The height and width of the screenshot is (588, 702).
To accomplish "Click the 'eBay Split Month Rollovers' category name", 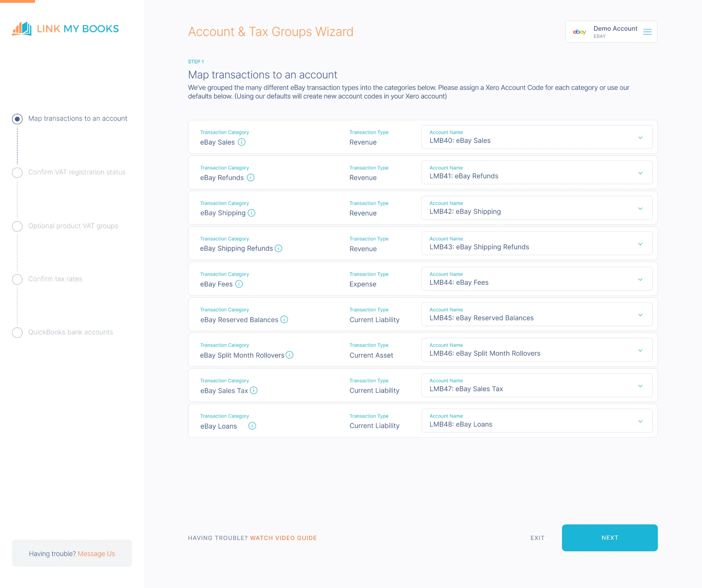I will coord(242,355).
